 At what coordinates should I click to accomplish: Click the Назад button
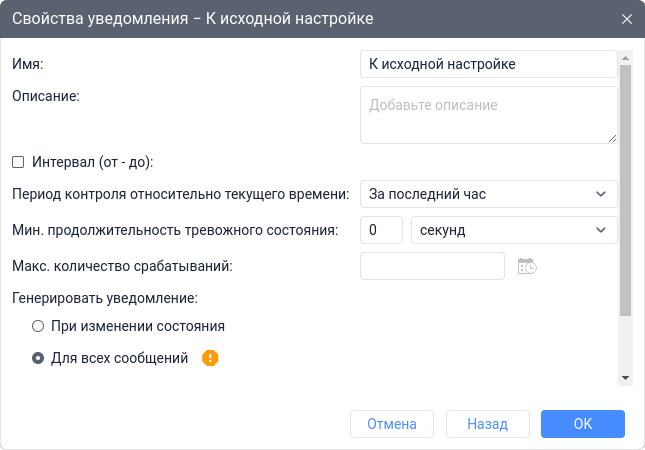click(x=488, y=424)
